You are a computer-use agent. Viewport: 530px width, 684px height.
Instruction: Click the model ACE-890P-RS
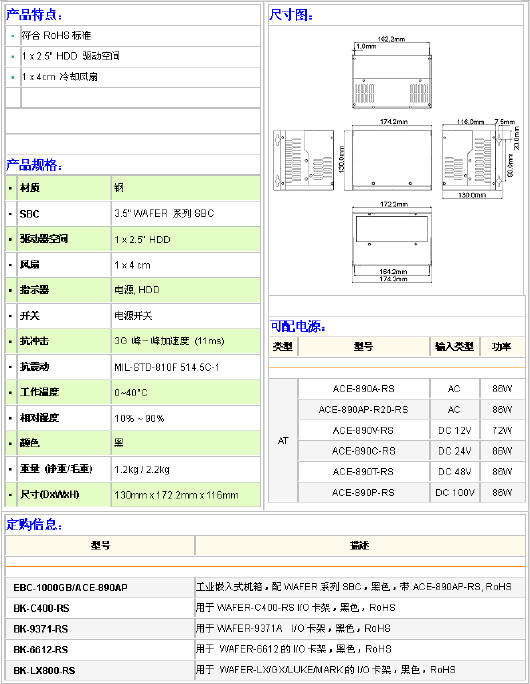pos(363,492)
